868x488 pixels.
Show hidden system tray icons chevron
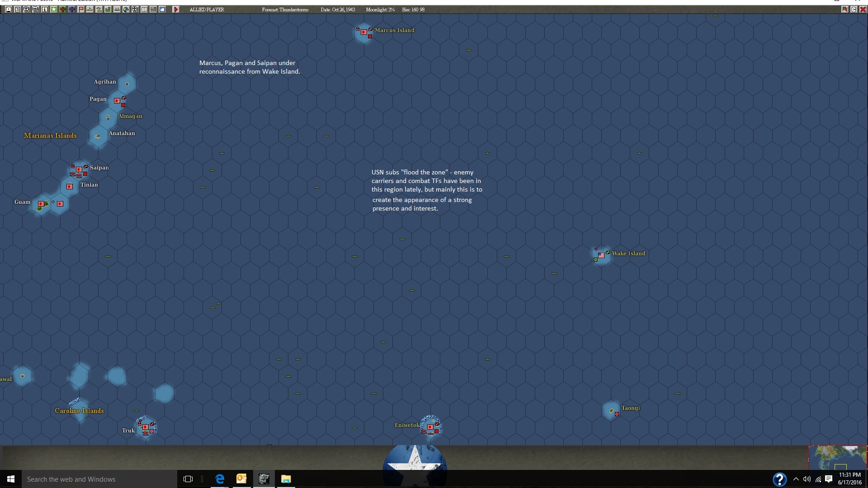click(x=796, y=479)
